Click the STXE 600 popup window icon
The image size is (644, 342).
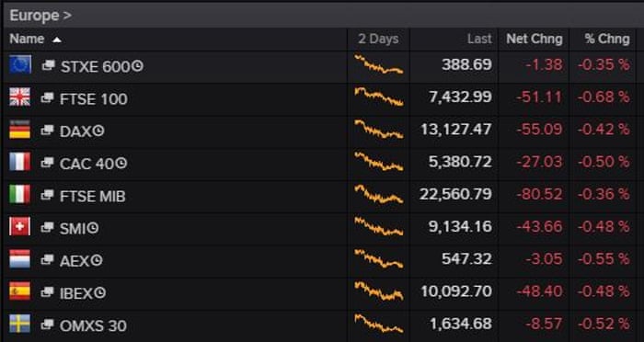tap(49, 65)
